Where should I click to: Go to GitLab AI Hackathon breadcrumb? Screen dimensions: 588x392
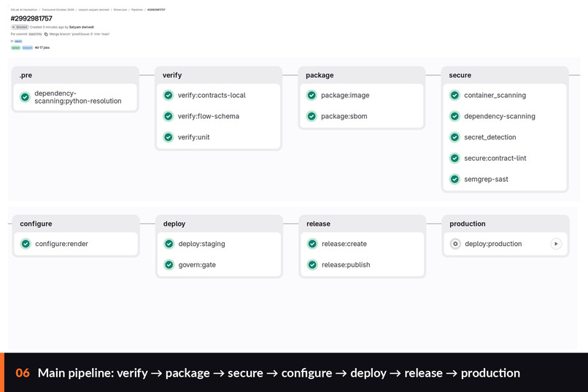[x=24, y=9]
